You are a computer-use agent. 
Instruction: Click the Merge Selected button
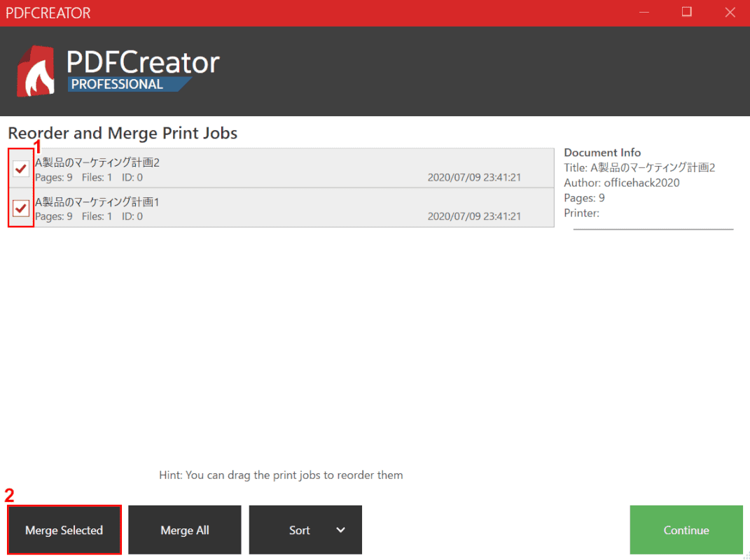64,530
